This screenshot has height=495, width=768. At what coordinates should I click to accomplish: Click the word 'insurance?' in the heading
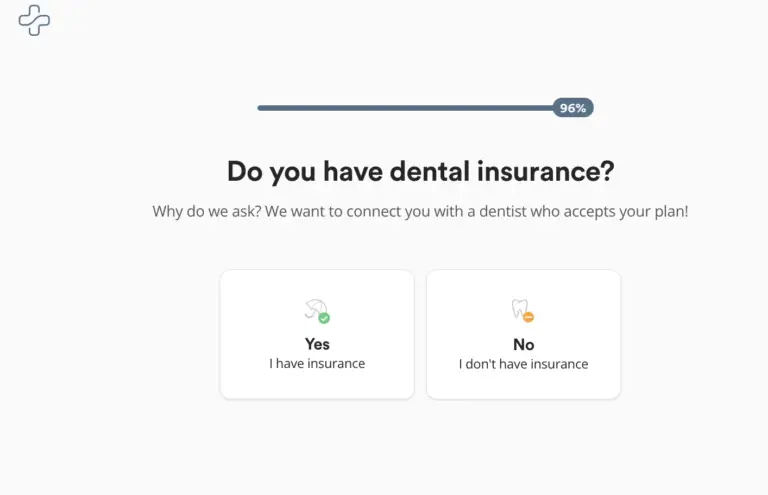(546, 171)
